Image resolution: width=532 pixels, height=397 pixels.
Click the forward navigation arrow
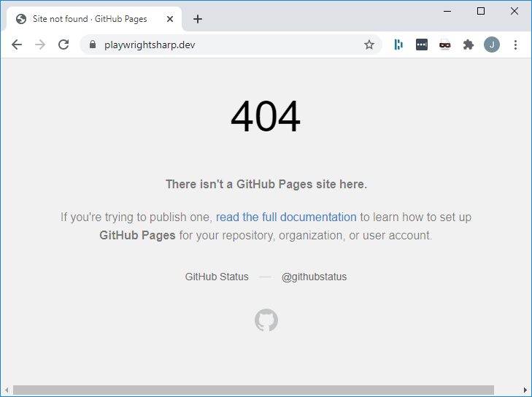(40, 45)
